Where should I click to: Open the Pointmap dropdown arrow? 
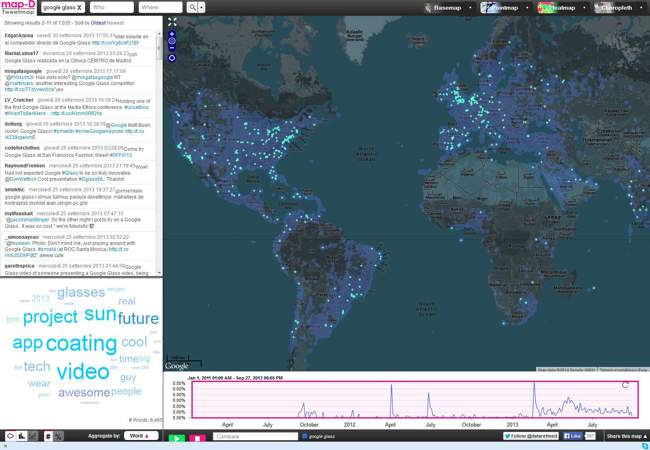(527, 7)
